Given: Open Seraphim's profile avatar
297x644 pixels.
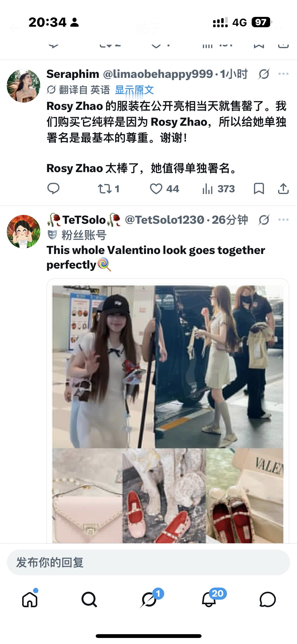Looking at the screenshot, I should 23,86.
